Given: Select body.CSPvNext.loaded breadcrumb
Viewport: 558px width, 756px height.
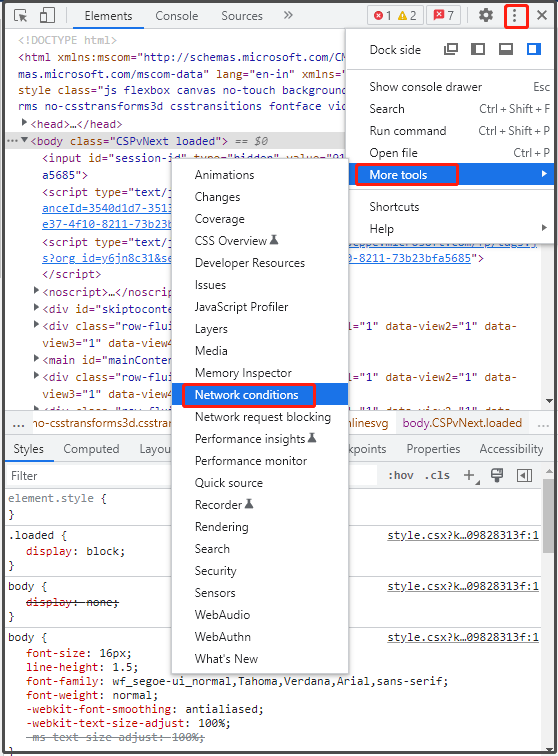Looking at the screenshot, I should coord(462,423).
